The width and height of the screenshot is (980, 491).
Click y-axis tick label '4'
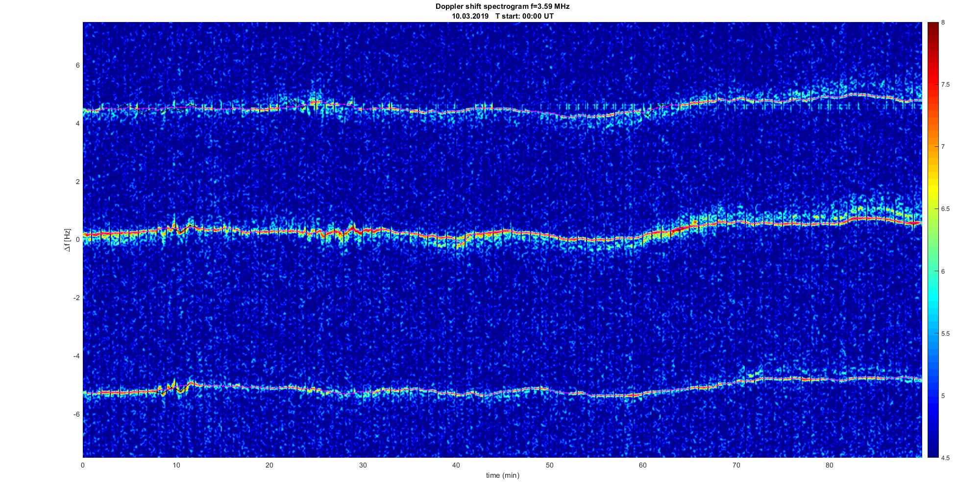click(77, 124)
